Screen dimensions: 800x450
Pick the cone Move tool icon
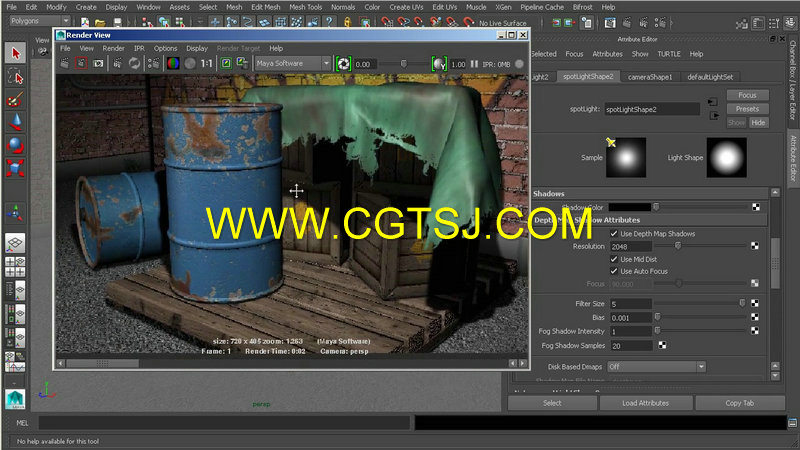click(15, 122)
